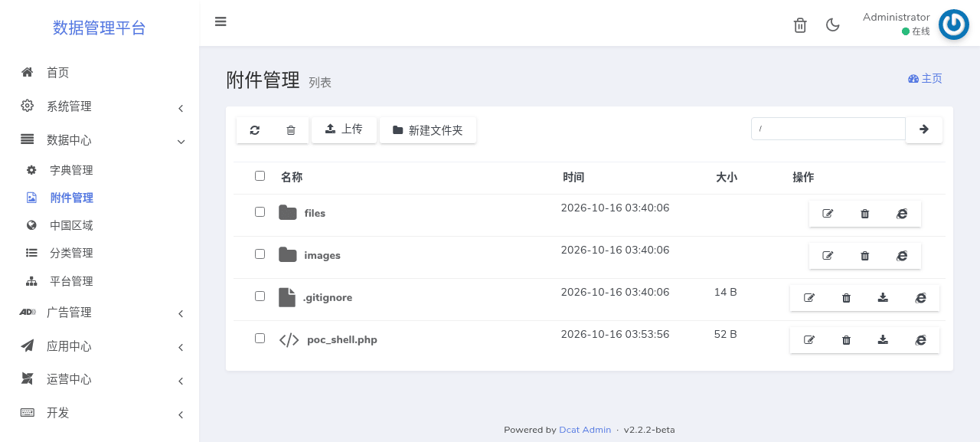Click the 数据管理平台 logo title
Viewport: 980px width, 442px height.
coord(100,28)
